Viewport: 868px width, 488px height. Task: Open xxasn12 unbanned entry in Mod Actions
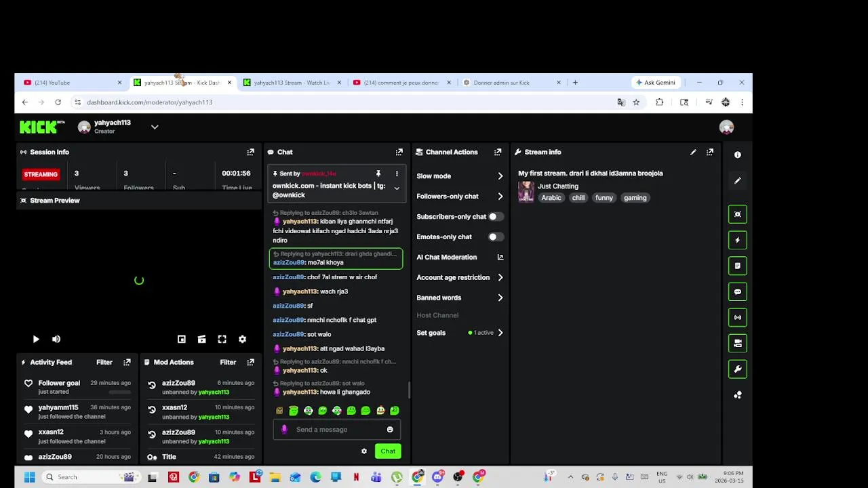tap(199, 411)
